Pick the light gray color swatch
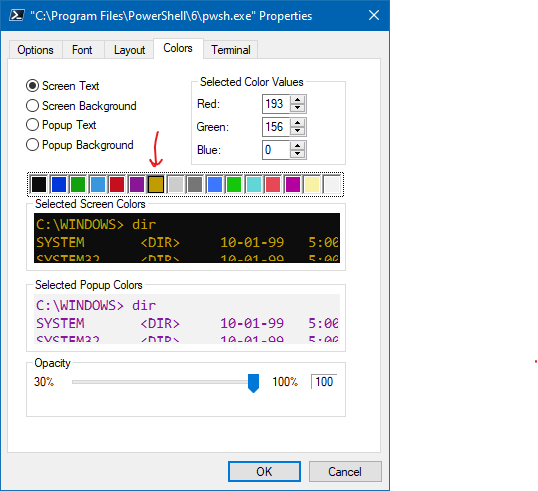The height and width of the screenshot is (491, 538). [176, 185]
